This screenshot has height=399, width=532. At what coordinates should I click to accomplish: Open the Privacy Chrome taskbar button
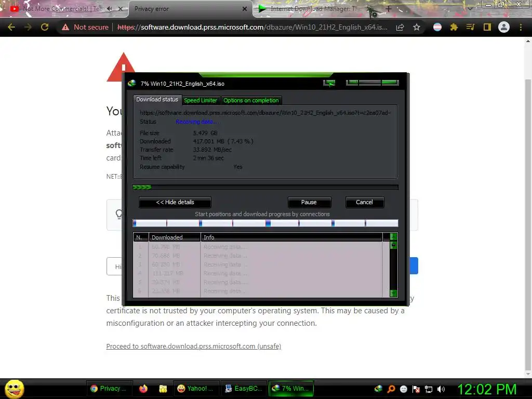tap(108, 389)
